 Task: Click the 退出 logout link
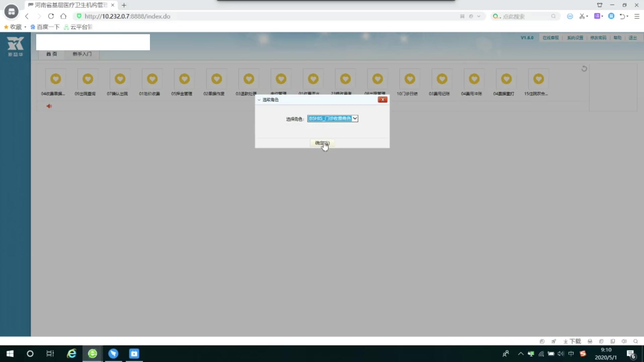click(633, 38)
